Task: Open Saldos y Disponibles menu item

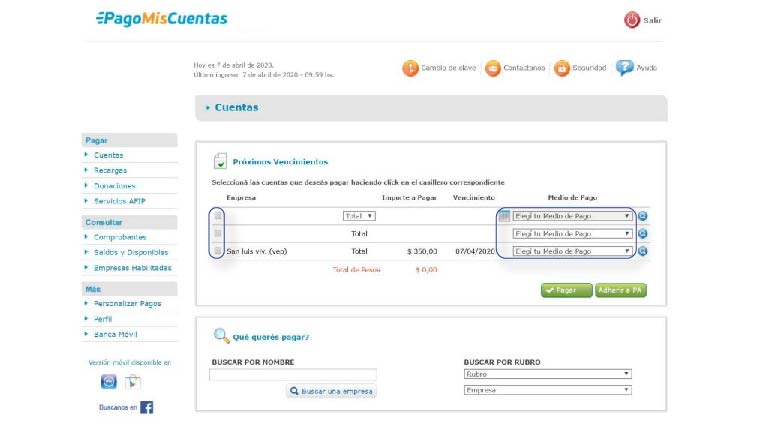Action: pyautogui.click(x=130, y=252)
